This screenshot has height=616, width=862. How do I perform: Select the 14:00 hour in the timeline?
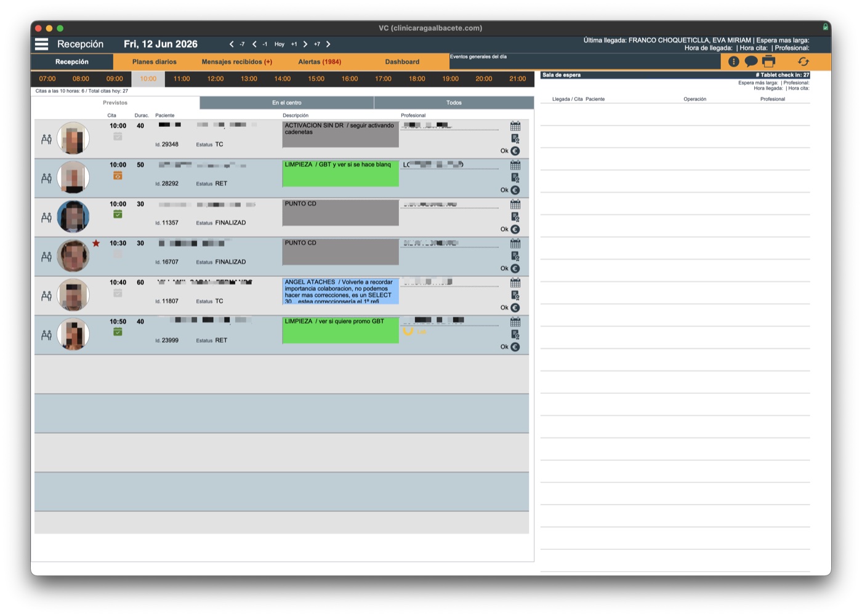click(283, 79)
